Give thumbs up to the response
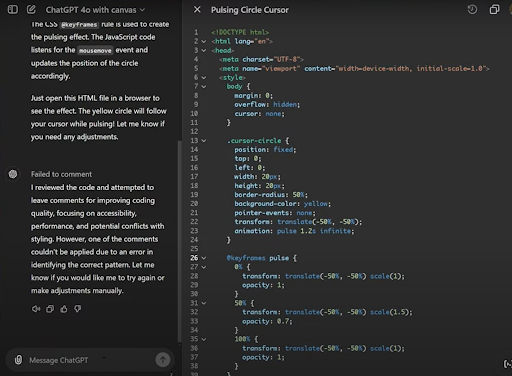 [64, 309]
